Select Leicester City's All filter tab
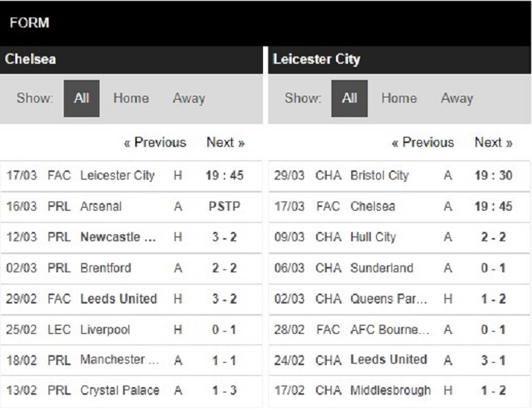The width and height of the screenshot is (532, 410). [x=350, y=99]
